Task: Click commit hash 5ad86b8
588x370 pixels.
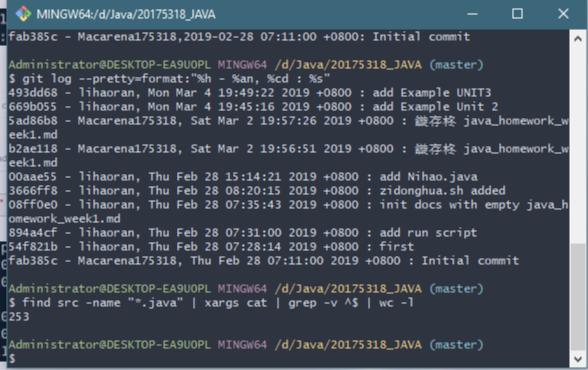Action: (x=33, y=121)
